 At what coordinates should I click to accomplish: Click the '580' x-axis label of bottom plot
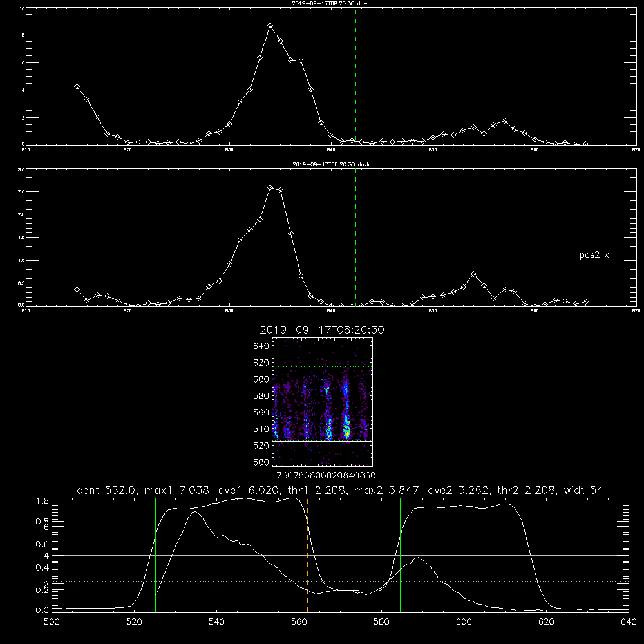tap(381, 622)
